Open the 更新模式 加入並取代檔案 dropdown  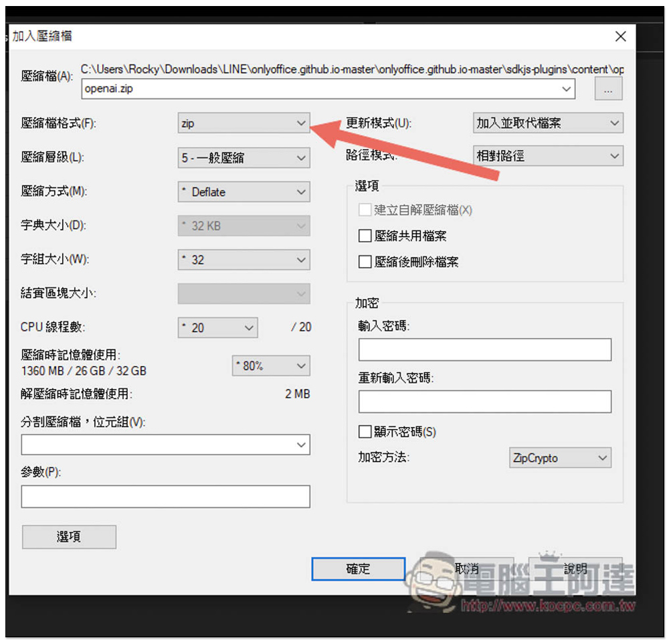coord(548,123)
